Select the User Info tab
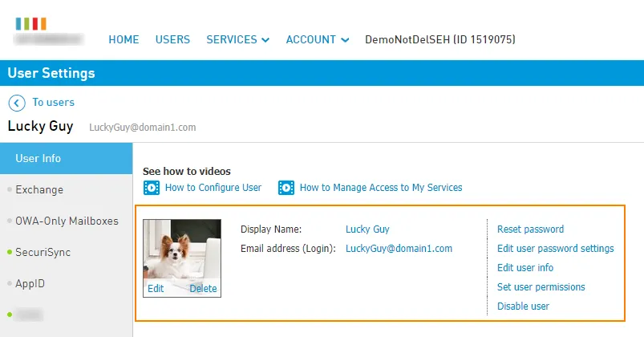 pos(66,158)
